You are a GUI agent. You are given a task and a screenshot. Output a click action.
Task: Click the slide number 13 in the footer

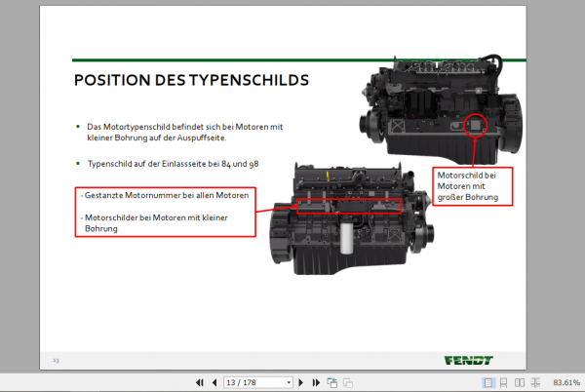pyautogui.click(x=56, y=360)
